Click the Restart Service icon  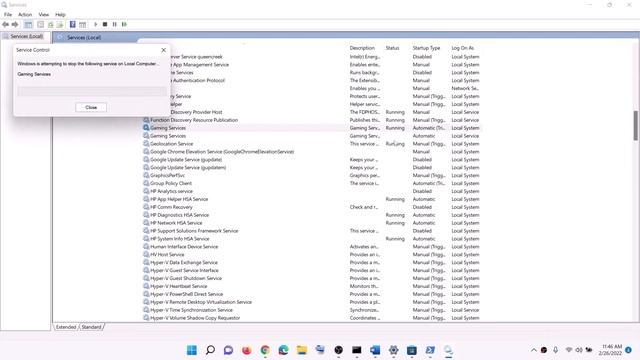pos(124,24)
